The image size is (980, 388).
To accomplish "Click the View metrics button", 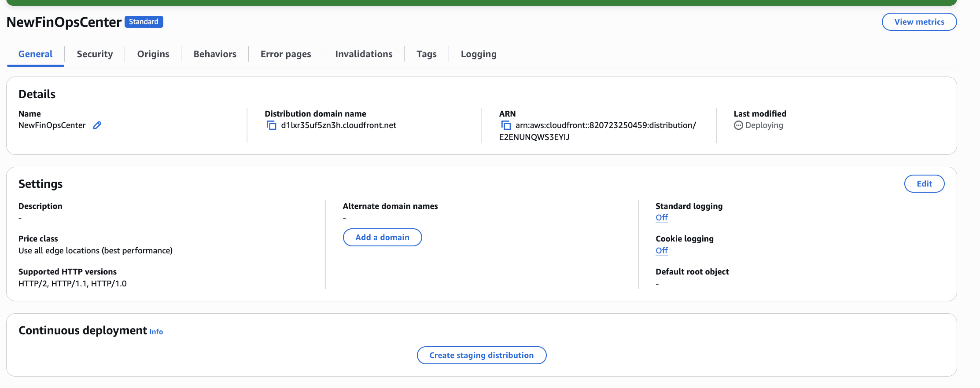I will tap(919, 22).
